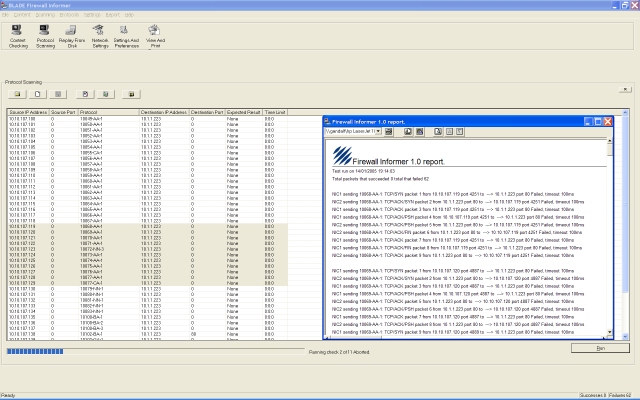The height and width of the screenshot is (400, 640).
Task: Open the Report menu
Action: 113,15
